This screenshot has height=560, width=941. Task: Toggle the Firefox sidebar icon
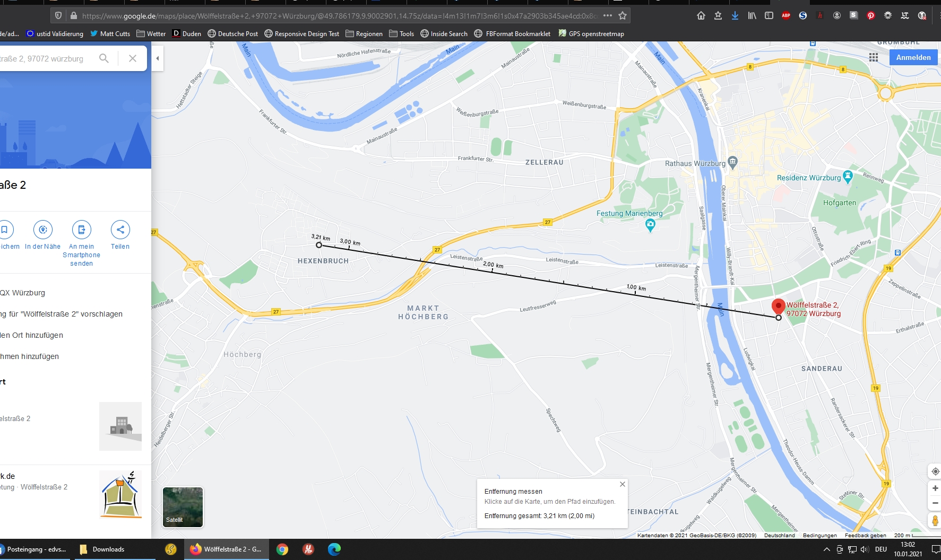coord(769,16)
